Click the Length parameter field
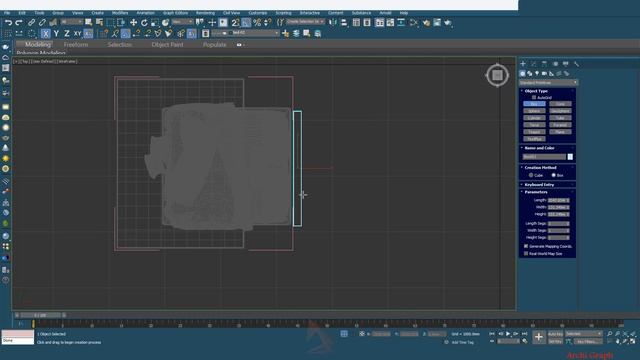Image resolution: width=640 pixels, height=360 pixels. [558, 200]
